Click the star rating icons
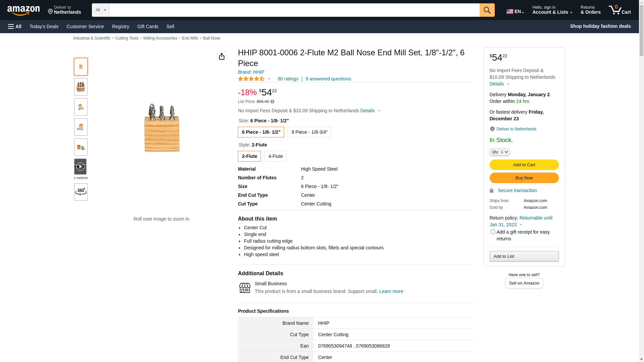Viewport: 644px width, 362px height. [x=251, y=79]
